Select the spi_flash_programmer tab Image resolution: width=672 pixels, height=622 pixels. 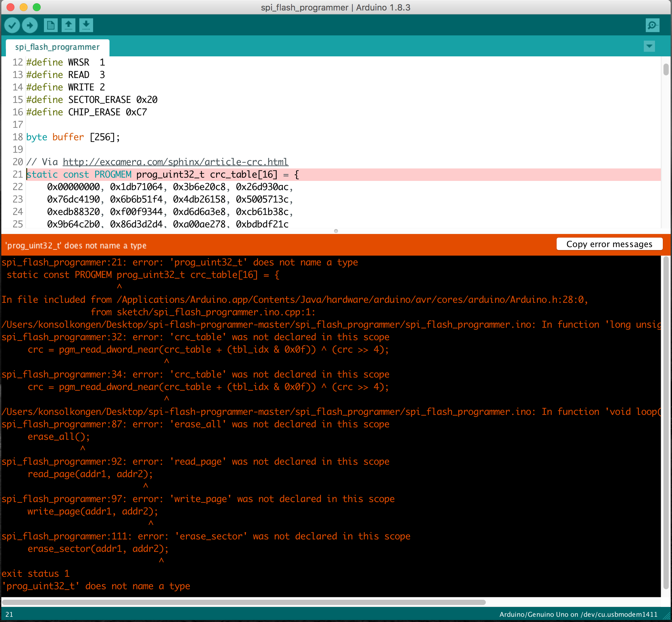point(58,47)
